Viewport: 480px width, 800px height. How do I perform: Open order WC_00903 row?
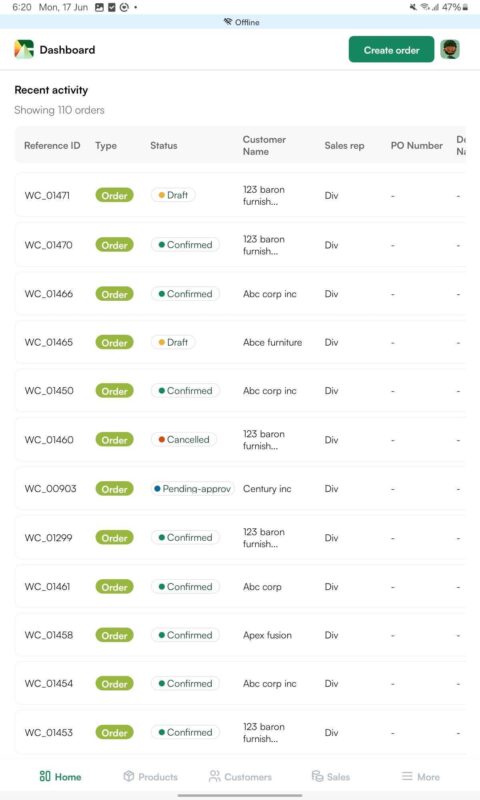240,489
